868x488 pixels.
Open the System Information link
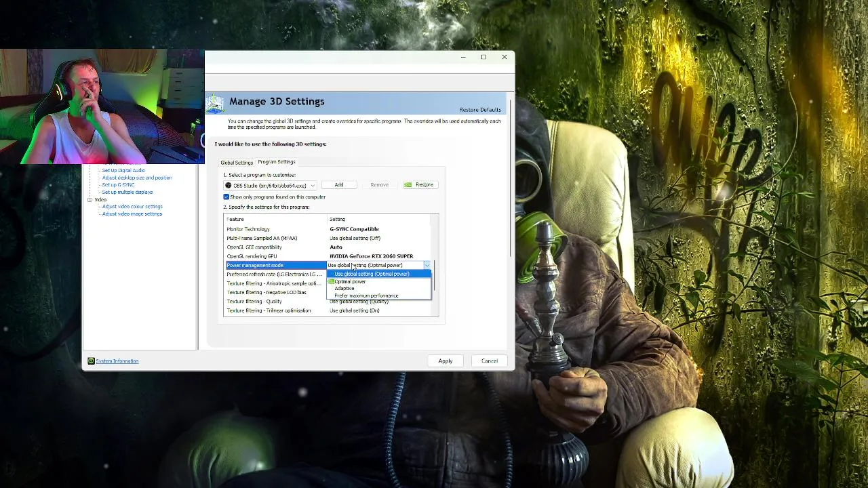tap(117, 361)
